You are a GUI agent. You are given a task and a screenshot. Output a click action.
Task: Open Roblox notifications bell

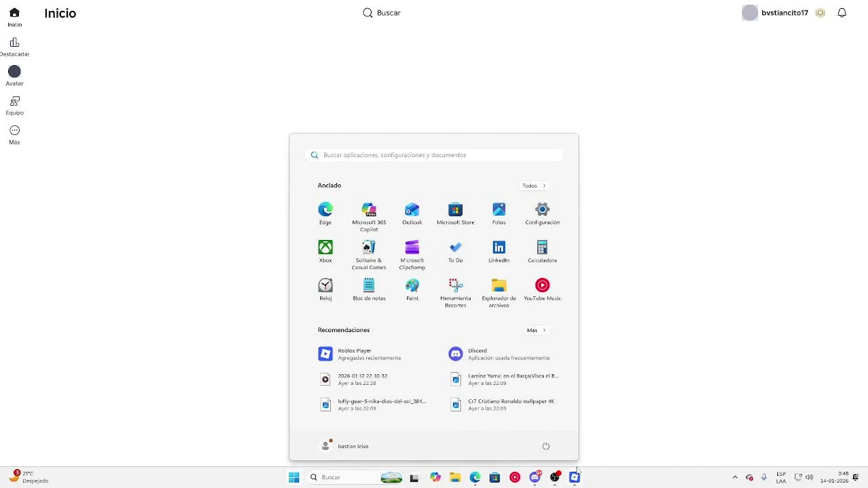pos(842,13)
